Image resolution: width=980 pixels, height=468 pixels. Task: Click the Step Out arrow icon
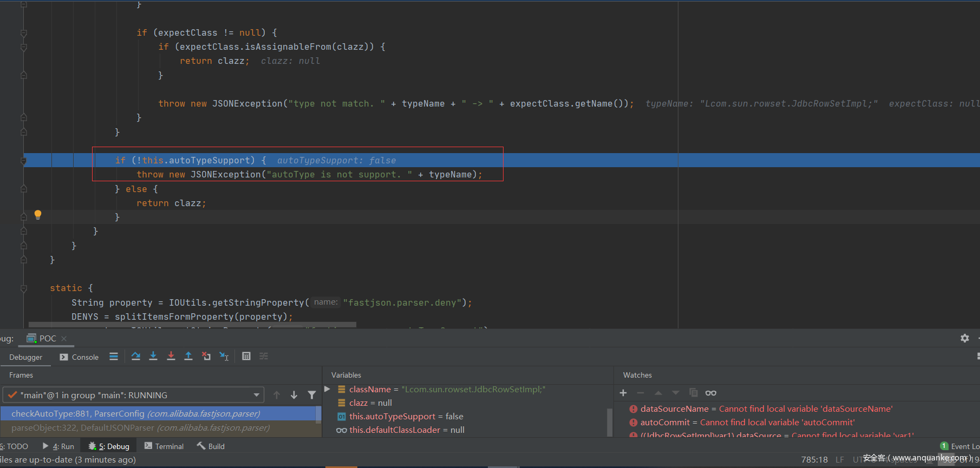[x=188, y=356]
